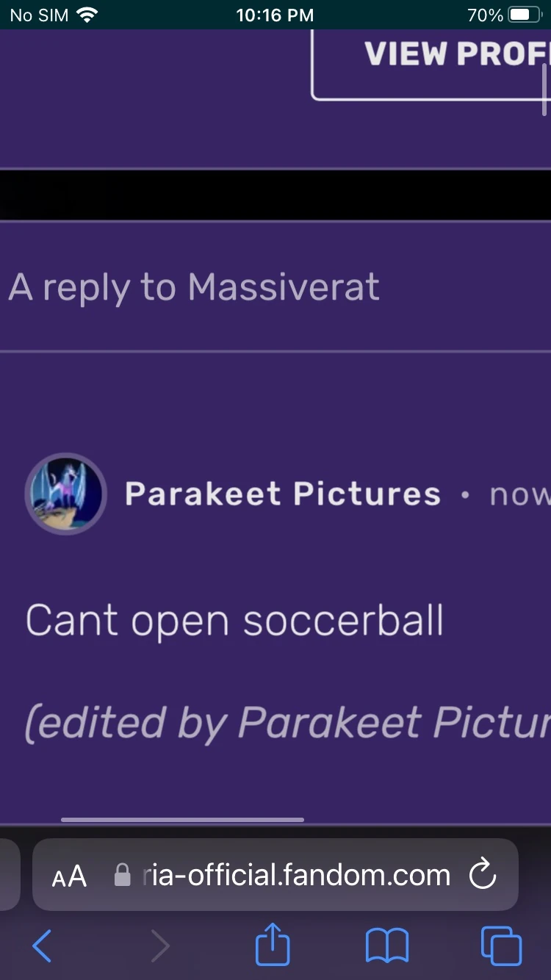551x980 pixels.
Task: Tap the padlock icon in address bar
Action: [x=123, y=875]
